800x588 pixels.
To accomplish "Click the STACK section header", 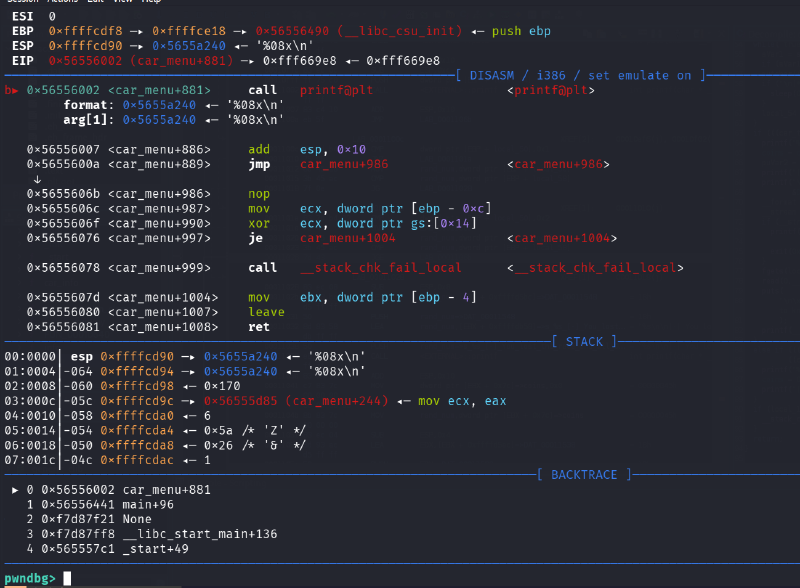I will coord(584,341).
